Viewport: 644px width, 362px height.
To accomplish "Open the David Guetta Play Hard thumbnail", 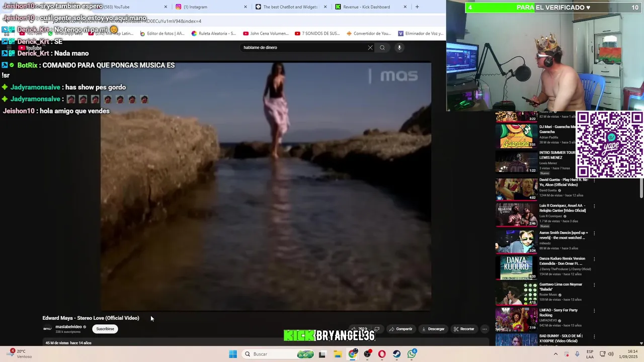I will pyautogui.click(x=516, y=189).
